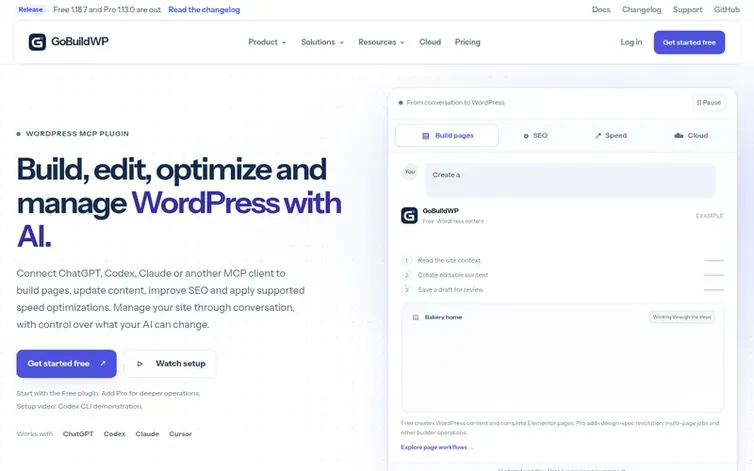Open the Pricing nav item
The height and width of the screenshot is (471, 754).
(467, 42)
